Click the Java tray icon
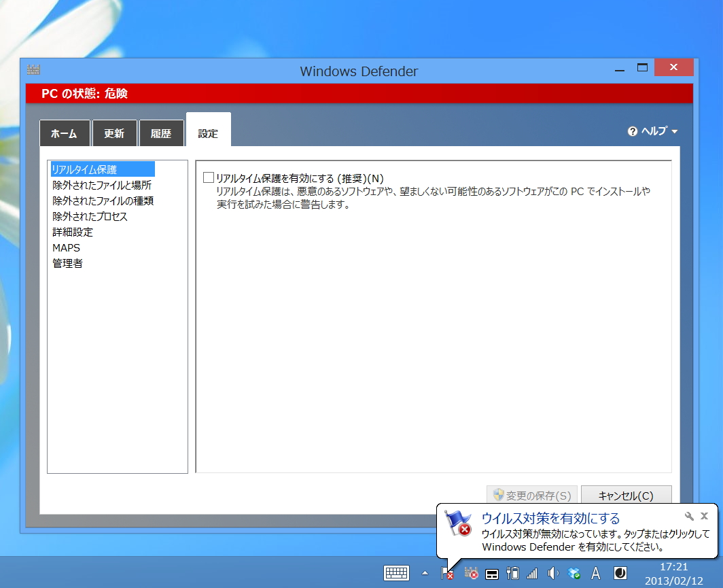The height and width of the screenshot is (588, 723). pos(622,573)
